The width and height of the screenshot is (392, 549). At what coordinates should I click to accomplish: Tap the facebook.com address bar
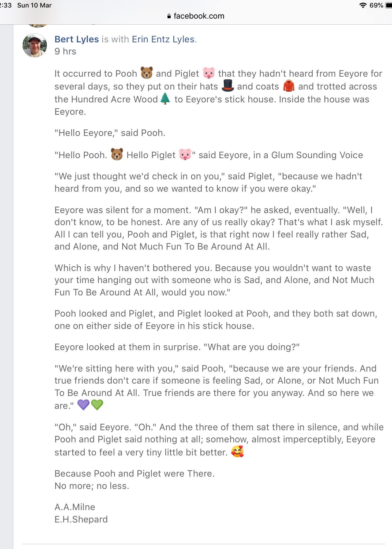(196, 16)
